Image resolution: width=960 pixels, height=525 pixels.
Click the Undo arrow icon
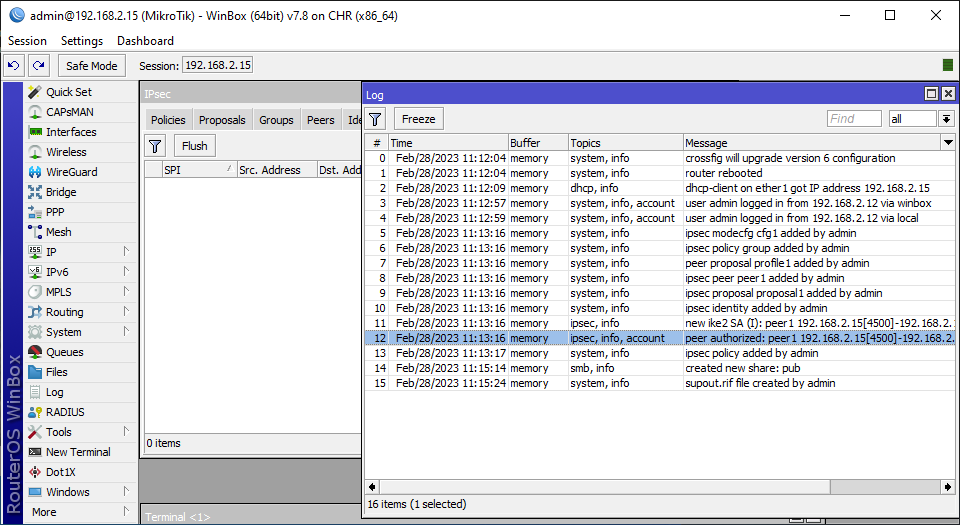coord(13,65)
